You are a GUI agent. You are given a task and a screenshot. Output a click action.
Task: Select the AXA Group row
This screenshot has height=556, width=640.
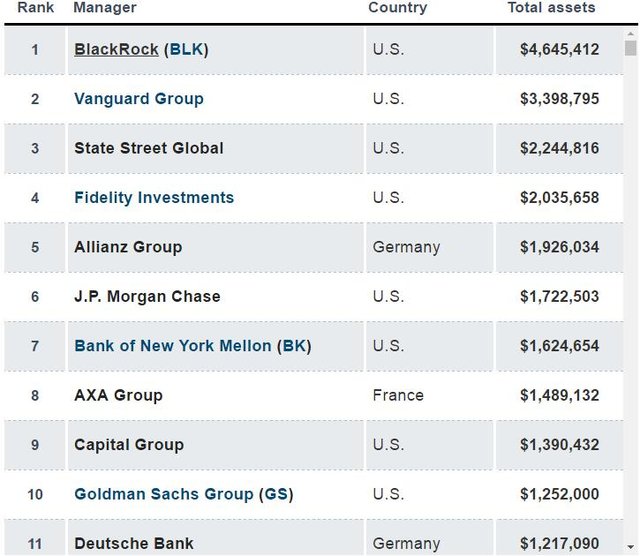(118, 395)
